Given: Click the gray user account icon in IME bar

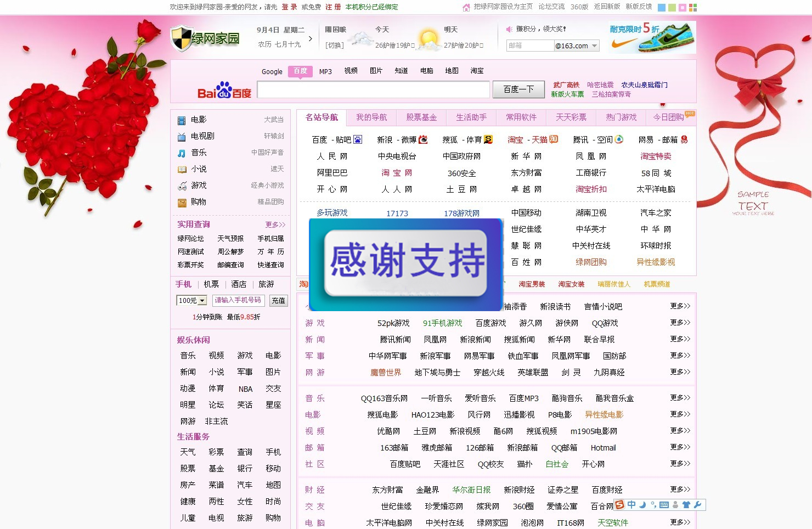Looking at the screenshot, I should [675, 504].
